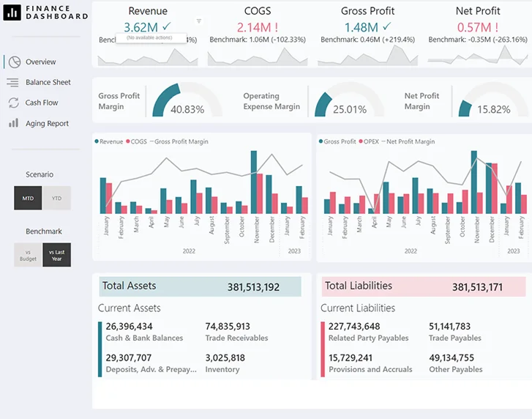Image resolution: width=532 pixels, height=419 pixels.
Task: Open the Overview page
Action: click(40, 62)
